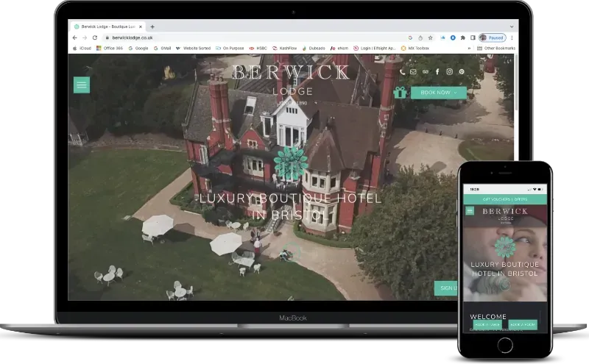The width and height of the screenshot is (589, 364).
Task: Expand the BOOK NOW dropdown
Action: click(x=439, y=93)
